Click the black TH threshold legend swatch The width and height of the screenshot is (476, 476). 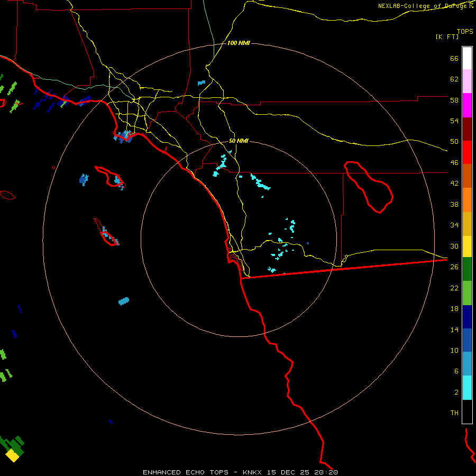[x=467, y=411]
